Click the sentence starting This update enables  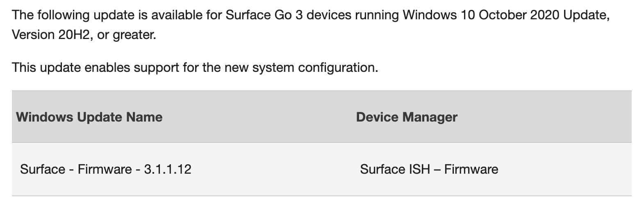(195, 67)
